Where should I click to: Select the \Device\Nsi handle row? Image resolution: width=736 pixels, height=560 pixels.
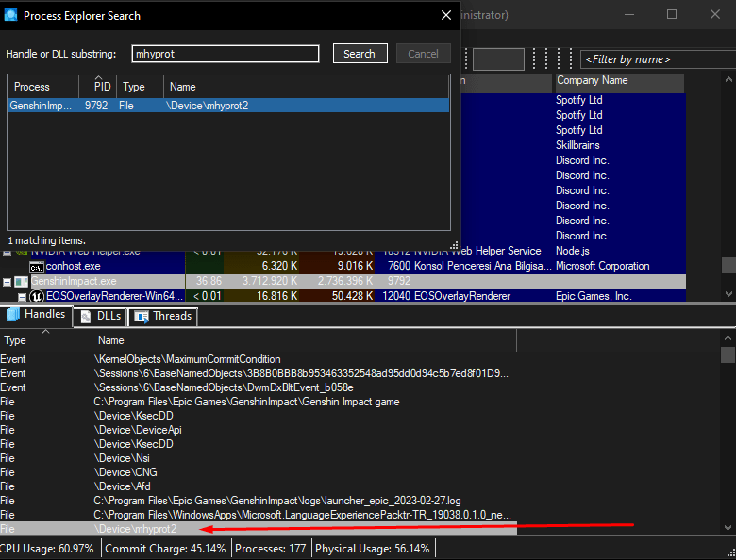[x=259, y=458]
